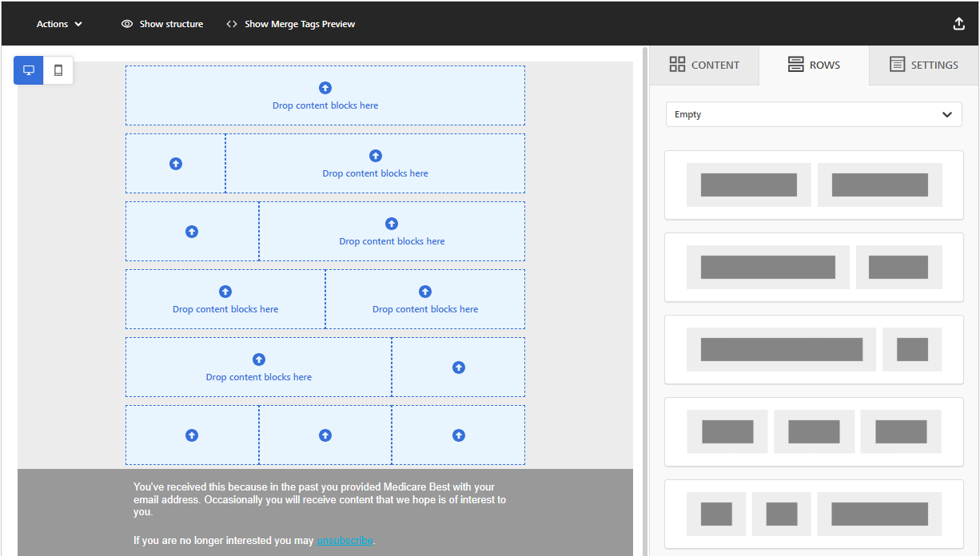Switch to the CONTENT tab
The width and height of the screenshot is (980, 556).
pos(705,64)
